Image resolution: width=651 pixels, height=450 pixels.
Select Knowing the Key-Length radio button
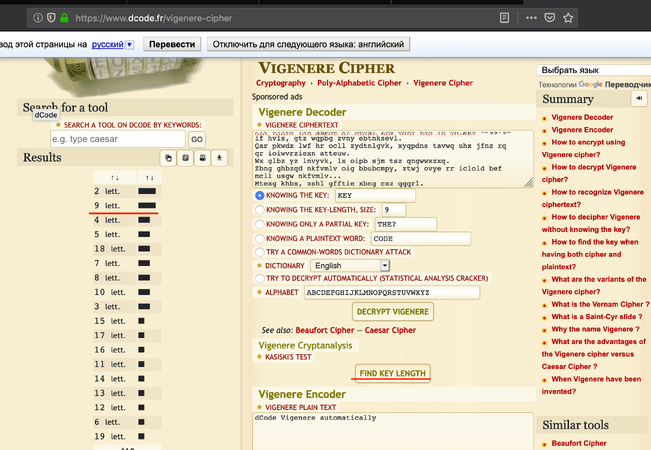[x=259, y=210]
